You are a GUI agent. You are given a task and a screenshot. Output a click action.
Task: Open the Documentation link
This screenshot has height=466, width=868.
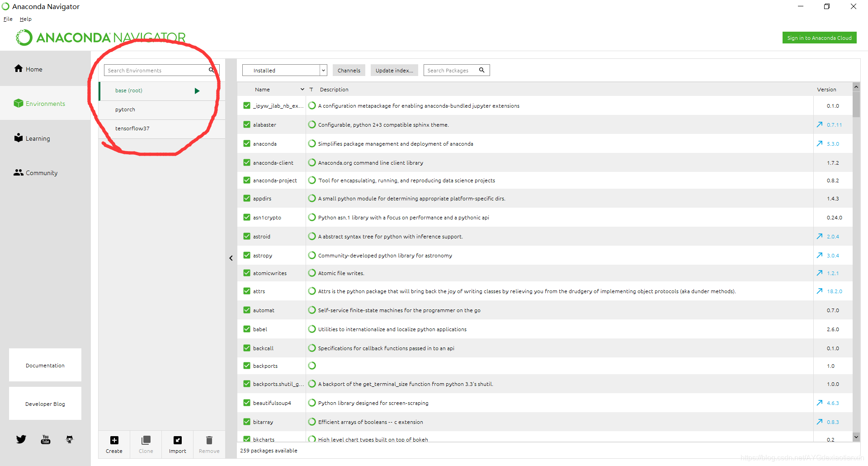[45, 365]
